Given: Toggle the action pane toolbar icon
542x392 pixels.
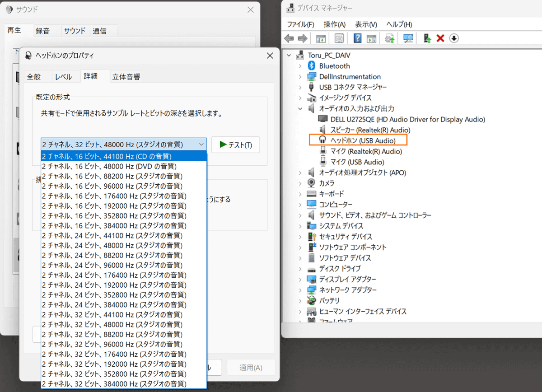Looking at the screenshot, I should pos(371,38).
